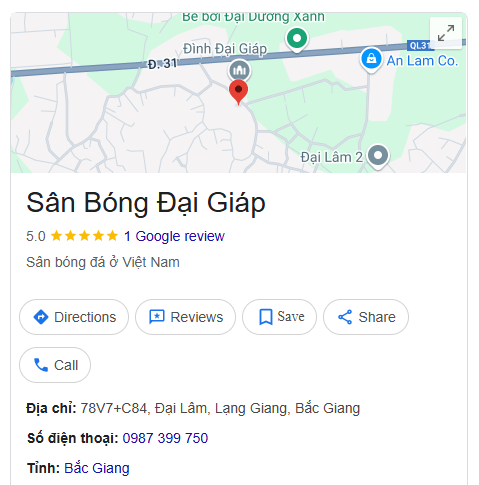Open the An Lam Co. shopping pin
This screenshot has height=485, width=479.
tap(371, 60)
